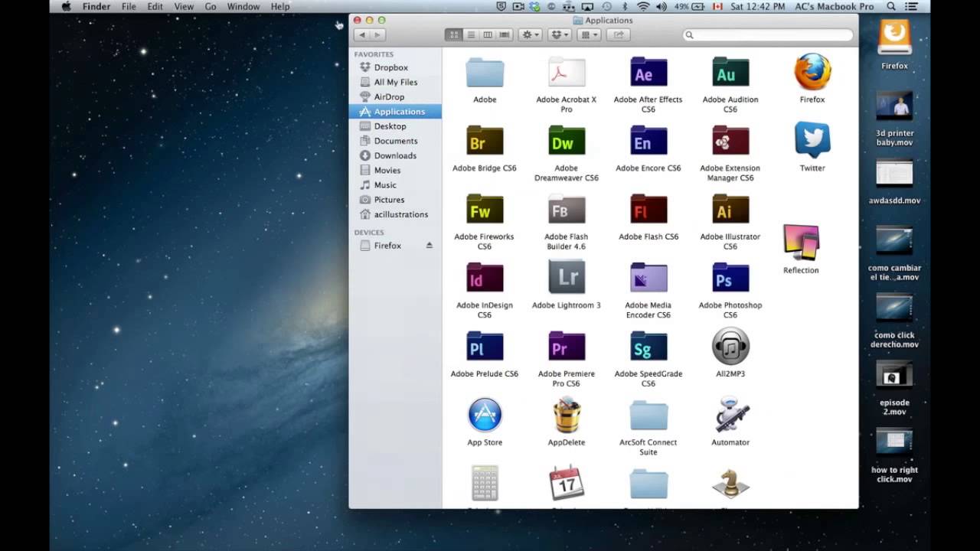Select the Adobe Acrobat X Pro icon
Screen dimensions: 980x551
click(x=567, y=73)
